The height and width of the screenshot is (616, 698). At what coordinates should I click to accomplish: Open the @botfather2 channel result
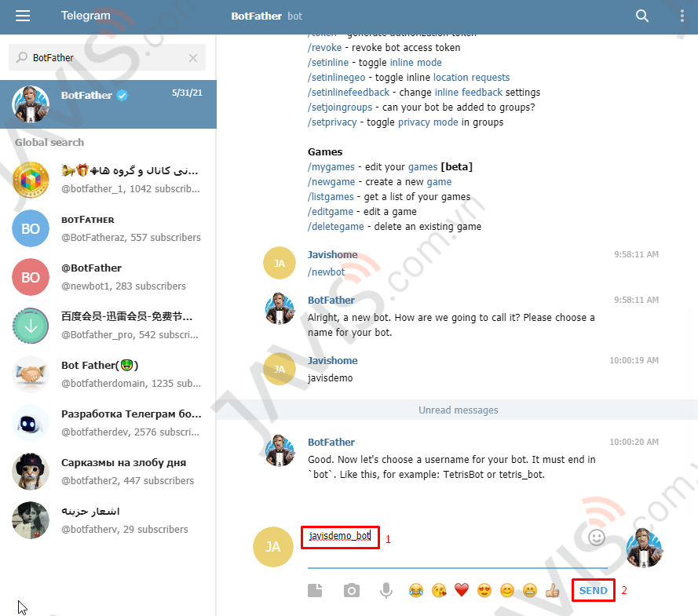click(x=108, y=472)
